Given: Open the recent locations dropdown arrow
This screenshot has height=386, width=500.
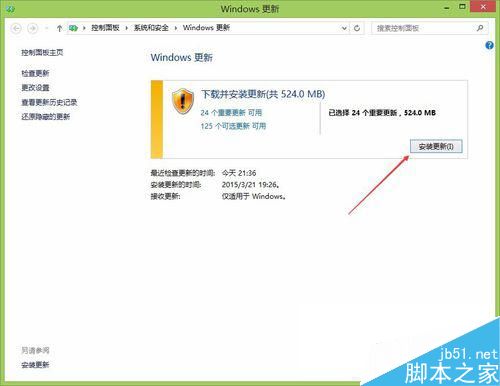Looking at the screenshot, I should click(47, 28).
